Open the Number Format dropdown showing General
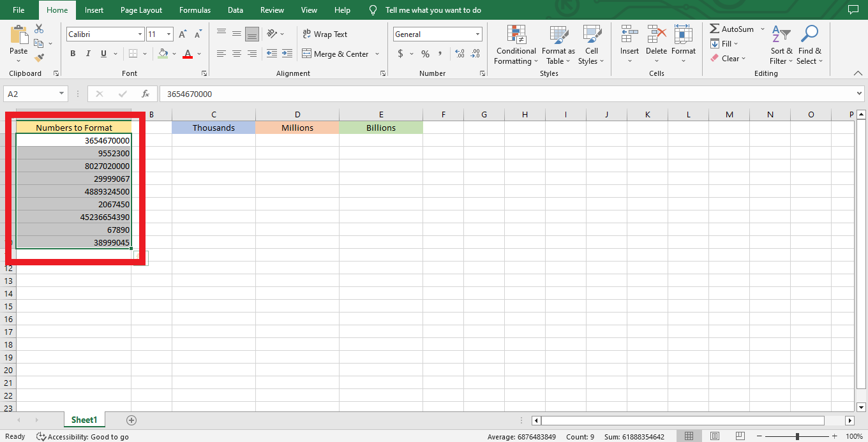 click(x=437, y=34)
